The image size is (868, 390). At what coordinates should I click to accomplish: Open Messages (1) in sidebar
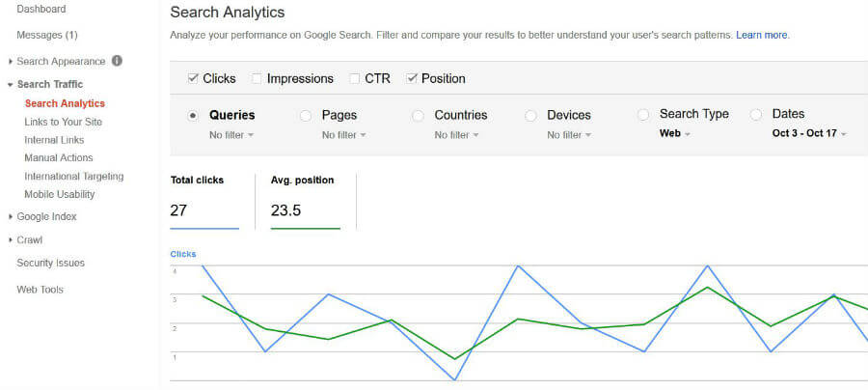coord(46,35)
